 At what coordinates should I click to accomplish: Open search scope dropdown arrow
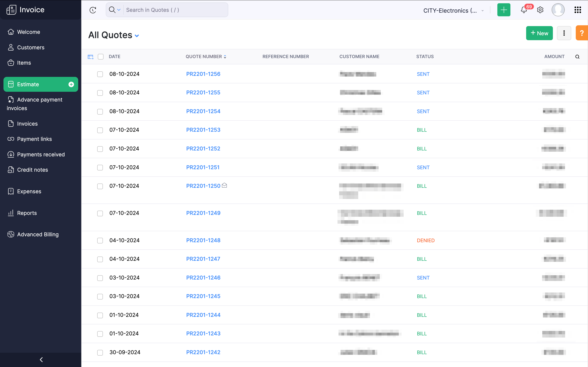(119, 10)
